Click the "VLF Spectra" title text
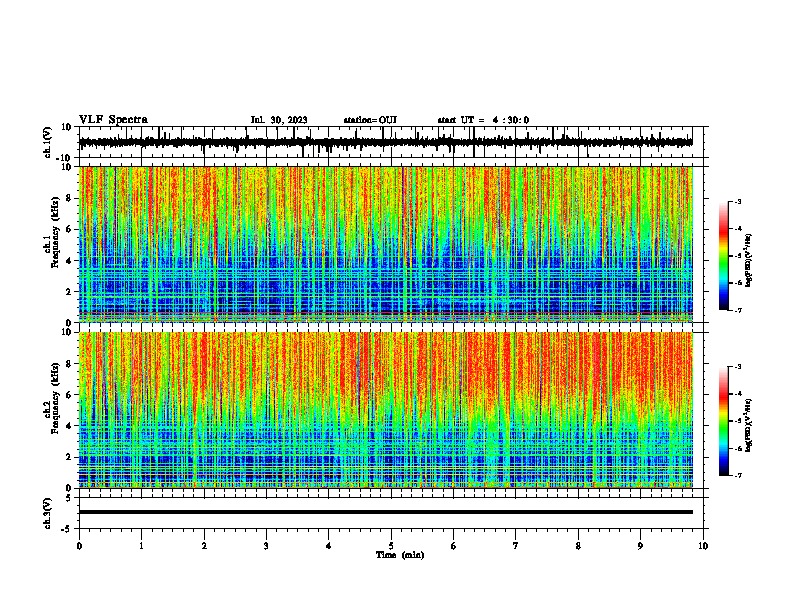 click(113, 120)
